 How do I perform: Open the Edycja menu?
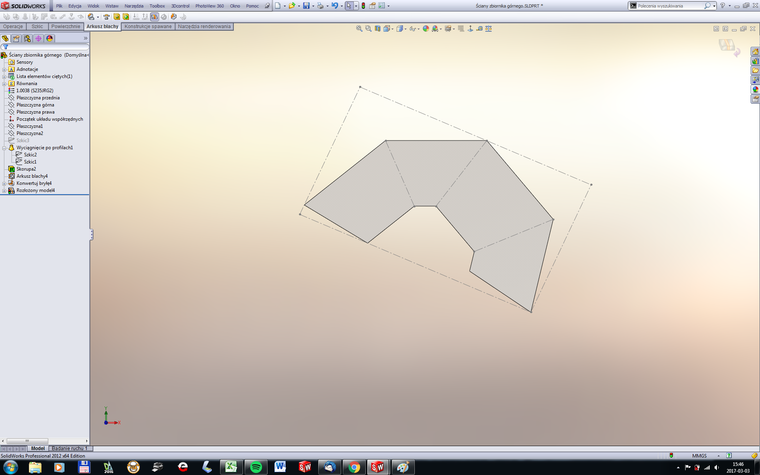coord(75,6)
